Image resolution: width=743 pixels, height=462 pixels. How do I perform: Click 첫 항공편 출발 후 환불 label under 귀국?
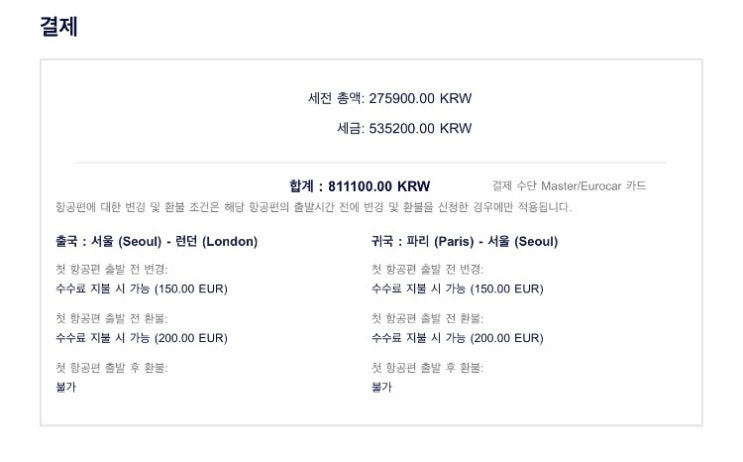[427, 367]
